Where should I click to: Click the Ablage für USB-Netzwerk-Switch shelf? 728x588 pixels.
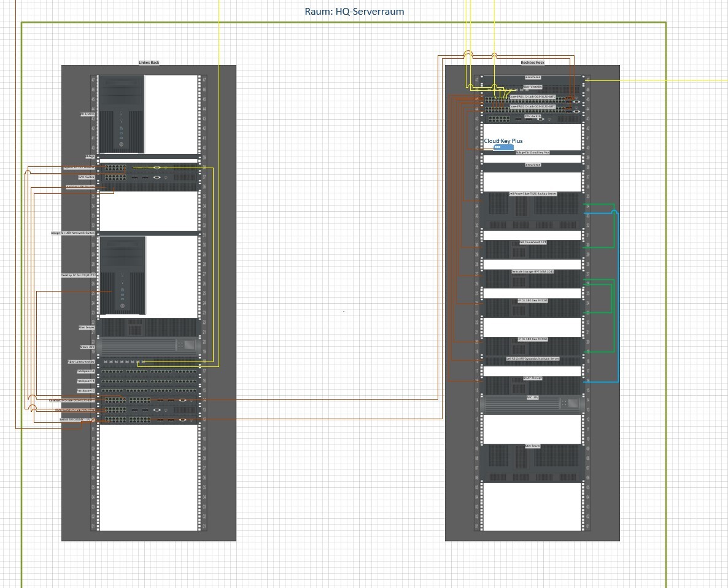(x=149, y=233)
